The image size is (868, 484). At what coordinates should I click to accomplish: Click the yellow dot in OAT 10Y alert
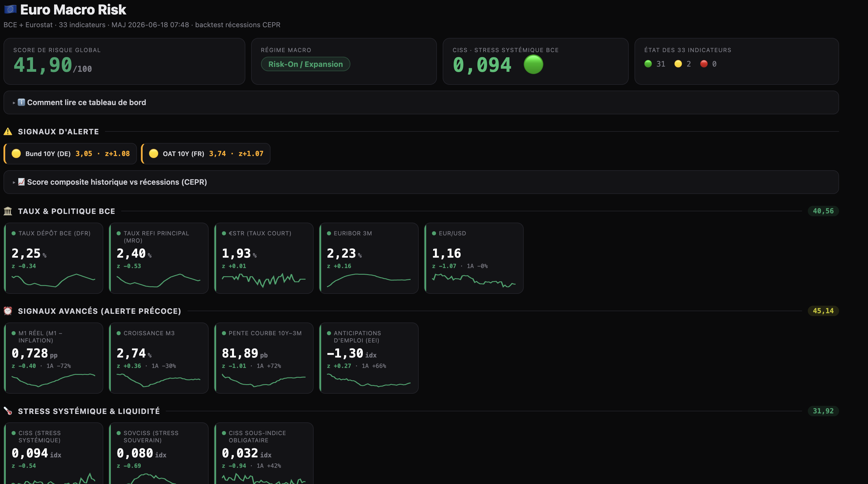(x=154, y=154)
